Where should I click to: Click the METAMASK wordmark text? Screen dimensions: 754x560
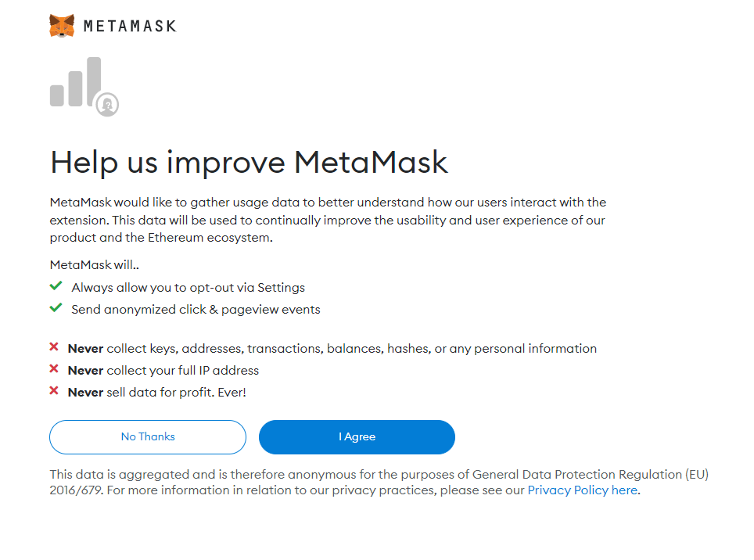[130, 26]
